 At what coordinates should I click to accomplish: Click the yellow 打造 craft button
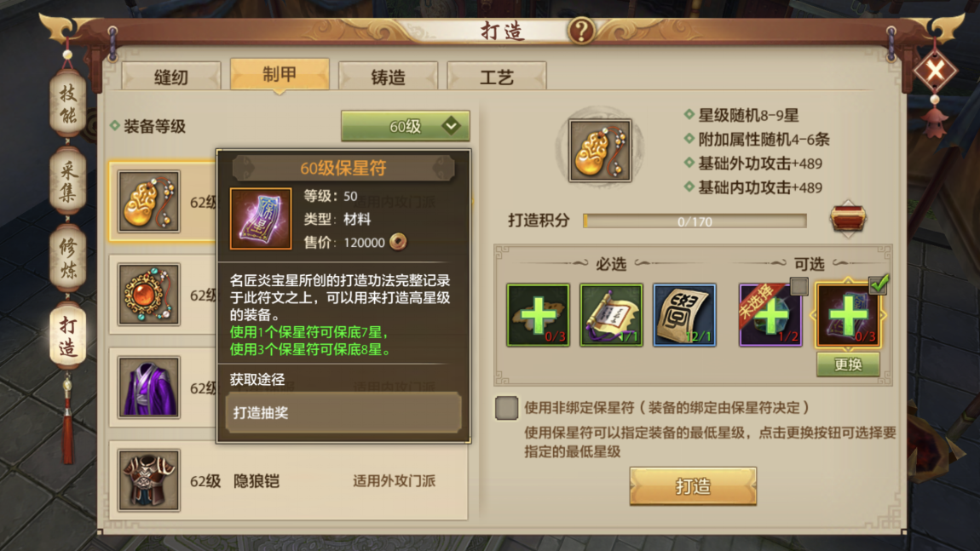point(693,486)
